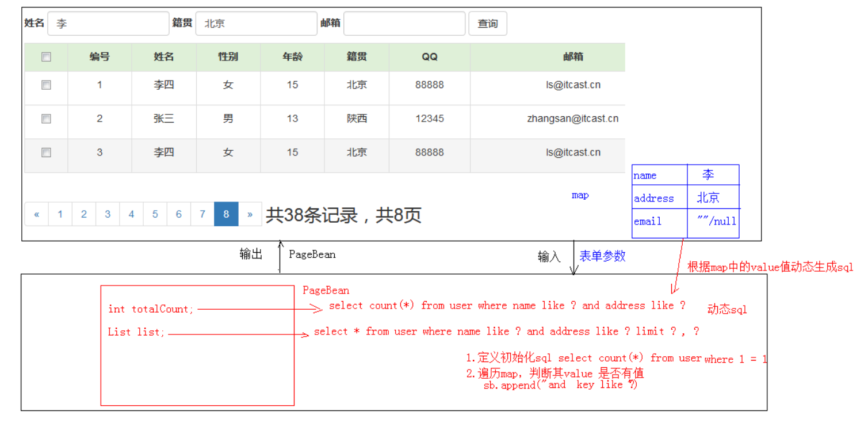Click the email zhangsan@itcast.cn

click(x=573, y=119)
